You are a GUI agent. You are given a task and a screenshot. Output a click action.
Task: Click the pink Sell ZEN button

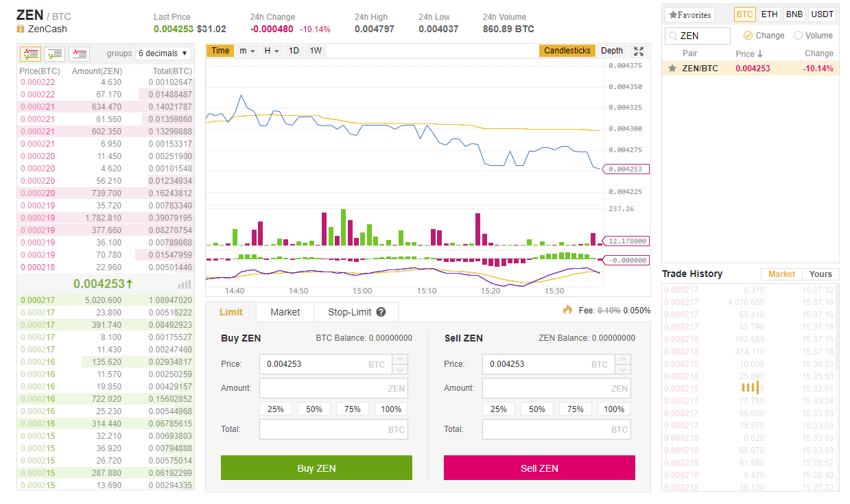click(x=539, y=468)
